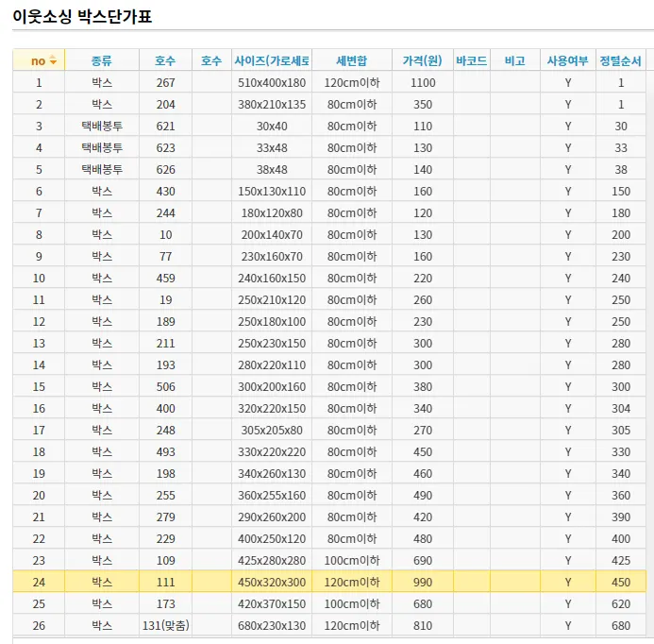Select sort order value 304
The width and height of the screenshot is (654, 644).
(x=621, y=408)
